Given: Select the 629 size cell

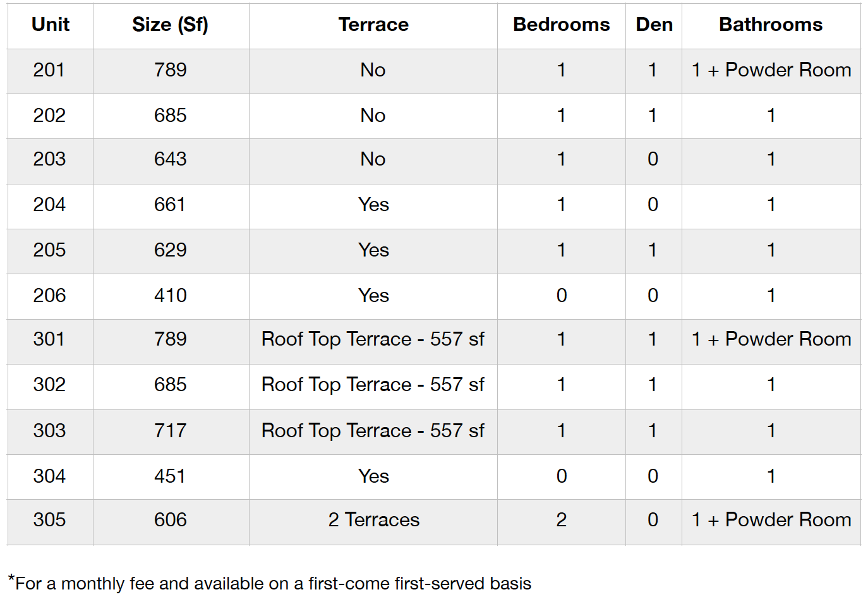Looking at the screenshot, I should pyautogui.click(x=171, y=251).
